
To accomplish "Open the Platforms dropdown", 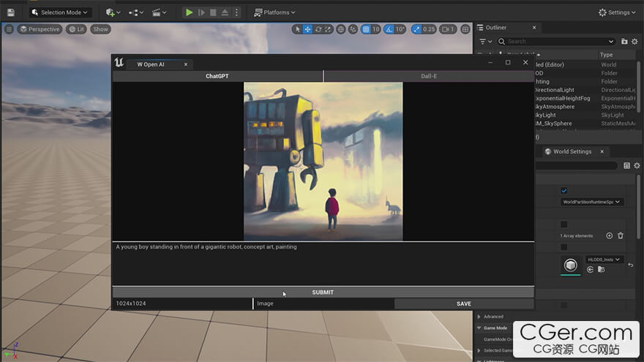I will click(274, 12).
